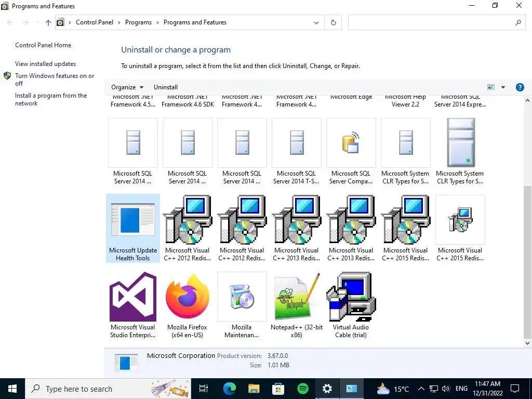
Task: Click the taskbar clock showing 11:47 AM
Action: pos(487,389)
